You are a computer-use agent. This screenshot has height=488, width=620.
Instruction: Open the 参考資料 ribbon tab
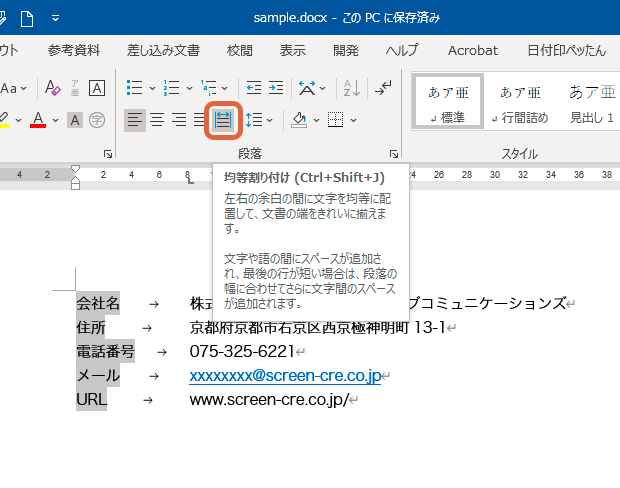pos(74,51)
